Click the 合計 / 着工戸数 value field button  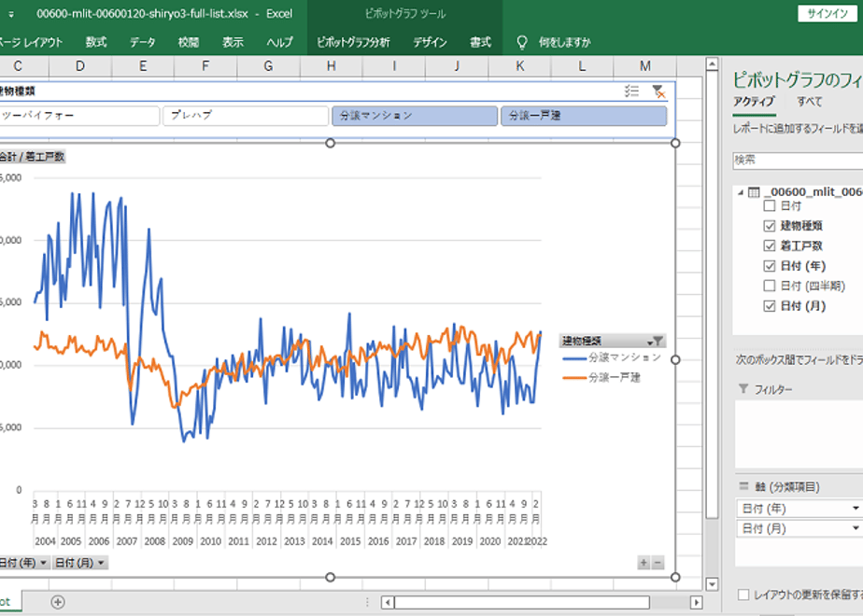click(x=32, y=157)
